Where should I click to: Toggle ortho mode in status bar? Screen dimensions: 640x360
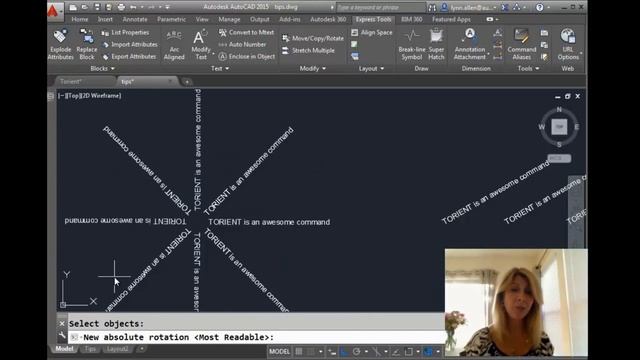344,351
